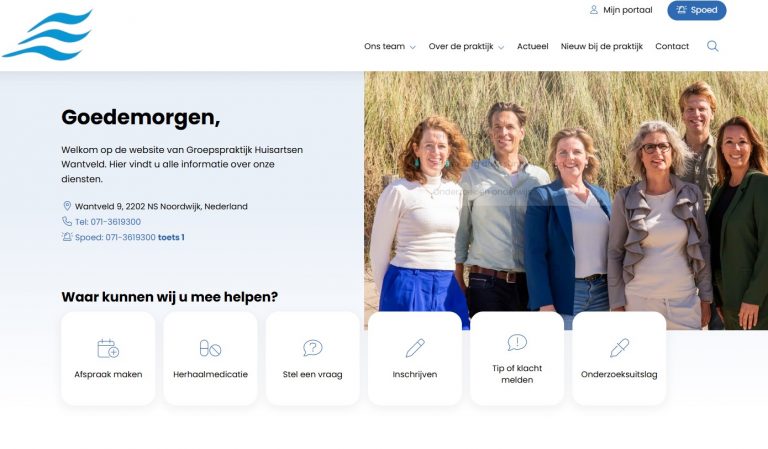Click the pencil icon above Inschrijven
Viewport: 768px width, 449px height.
click(x=415, y=348)
